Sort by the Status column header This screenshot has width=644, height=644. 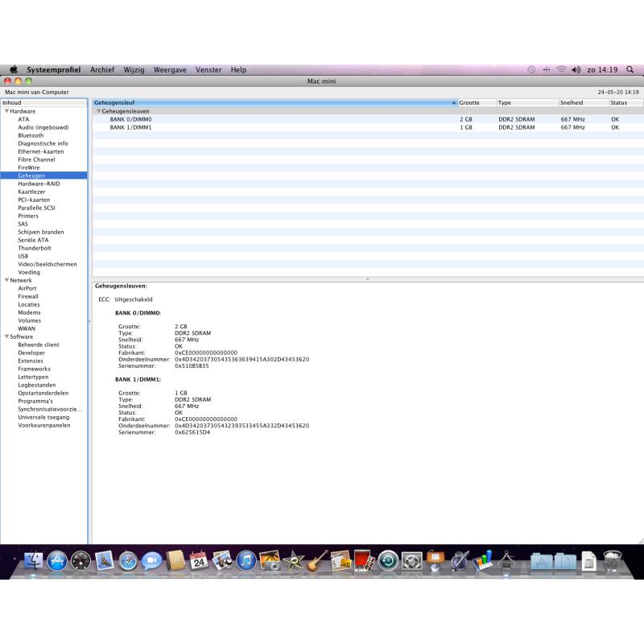click(626, 103)
